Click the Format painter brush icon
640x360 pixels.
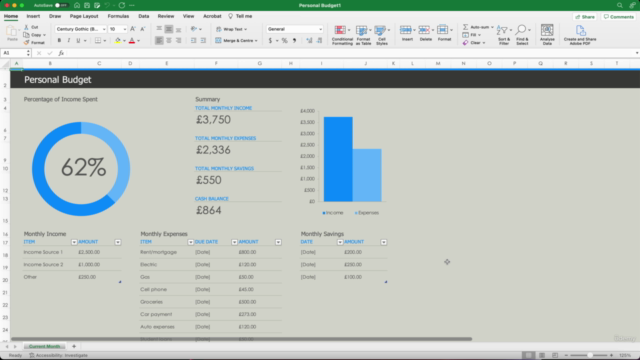click(27, 42)
